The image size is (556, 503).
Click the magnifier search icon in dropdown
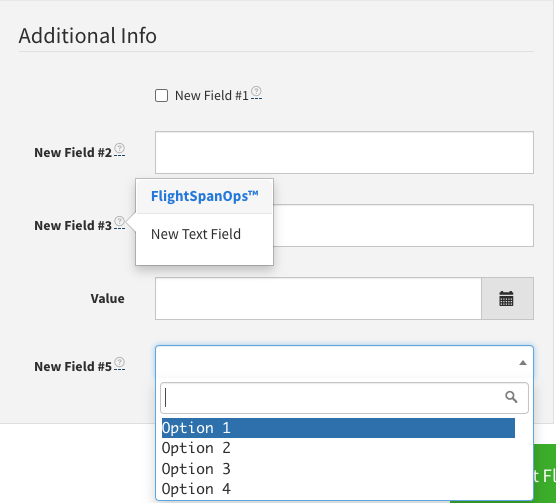[x=511, y=397]
